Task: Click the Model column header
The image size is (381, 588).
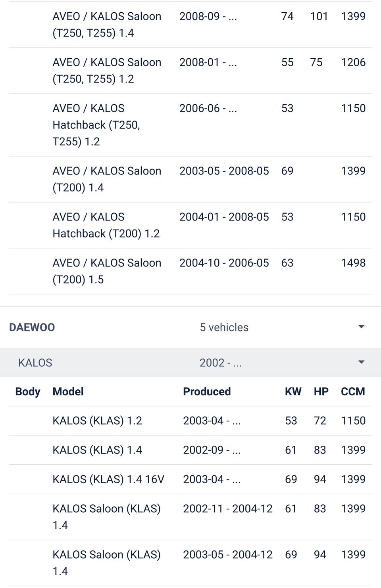Action: pos(68,392)
